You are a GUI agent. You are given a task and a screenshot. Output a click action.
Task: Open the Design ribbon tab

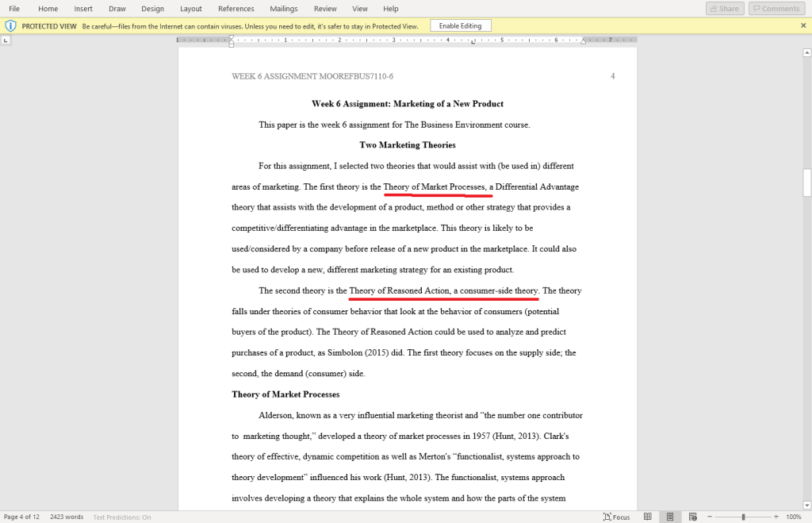click(x=152, y=9)
